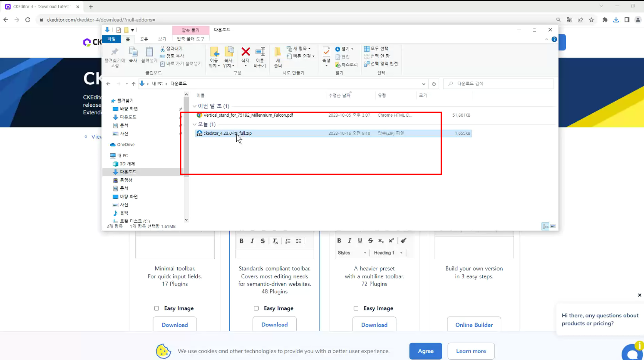The height and width of the screenshot is (360, 644).
Task: Click Cut (잘라내기) scissors icon
Action: coord(163,49)
